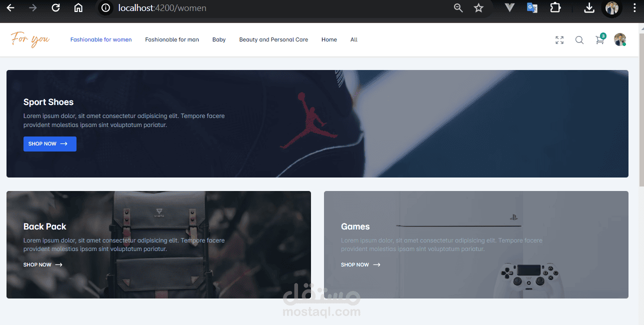Open the site search magnifier

579,40
